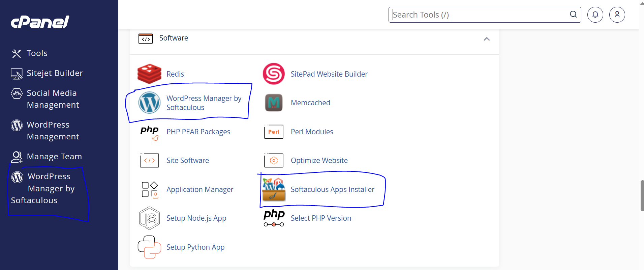The height and width of the screenshot is (270, 644).
Task: Click the Software section title
Action: [174, 38]
